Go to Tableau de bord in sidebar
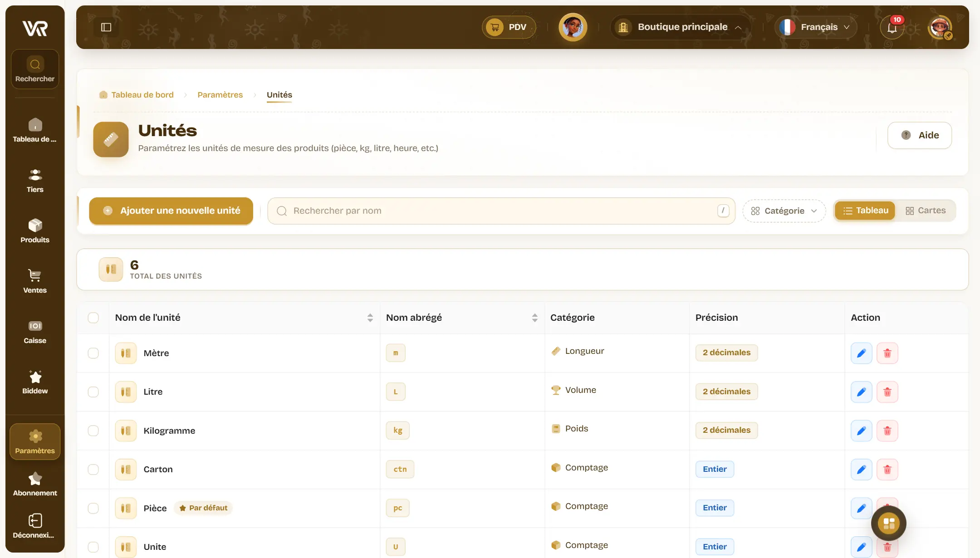The width and height of the screenshot is (980, 558). [35, 131]
